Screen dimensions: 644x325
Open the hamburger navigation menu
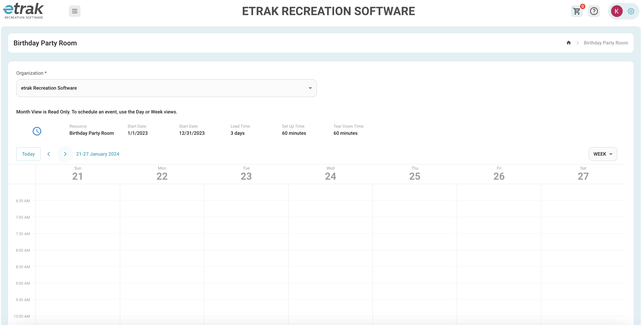click(x=75, y=11)
